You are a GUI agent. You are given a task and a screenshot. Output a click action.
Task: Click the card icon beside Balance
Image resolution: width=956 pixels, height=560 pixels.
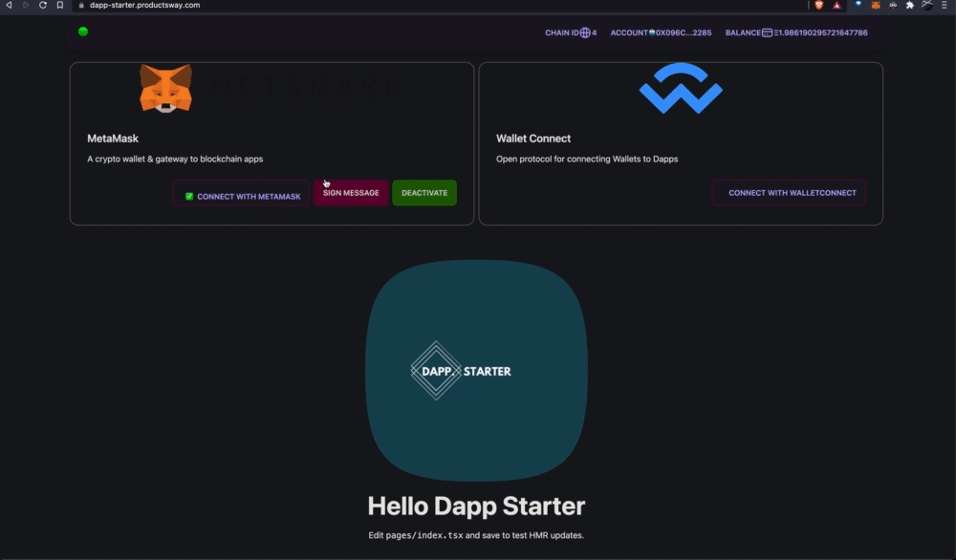coord(767,32)
